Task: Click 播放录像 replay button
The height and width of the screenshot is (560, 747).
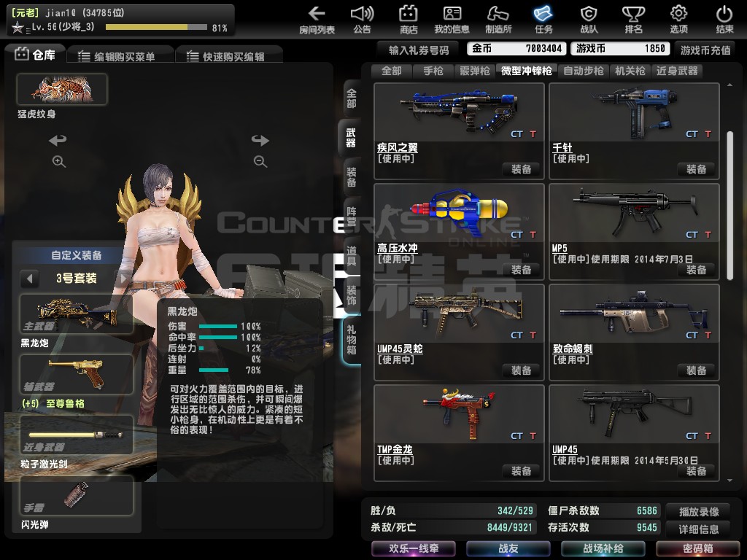Action: coord(698,512)
